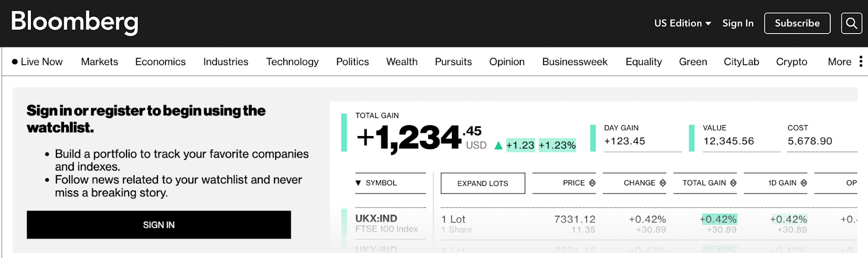
Task: Open the Crypto section
Action: pos(792,62)
